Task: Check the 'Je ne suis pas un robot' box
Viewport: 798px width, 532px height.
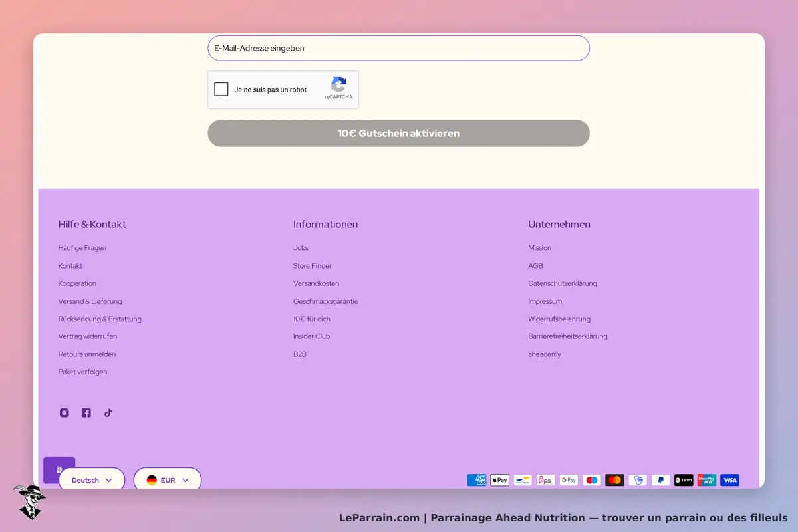Action: [221, 89]
